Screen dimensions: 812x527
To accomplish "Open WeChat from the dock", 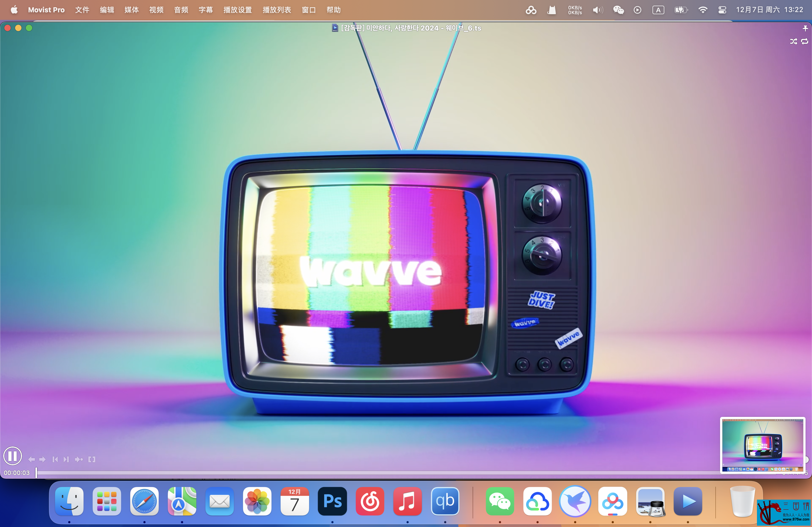I will (x=500, y=501).
